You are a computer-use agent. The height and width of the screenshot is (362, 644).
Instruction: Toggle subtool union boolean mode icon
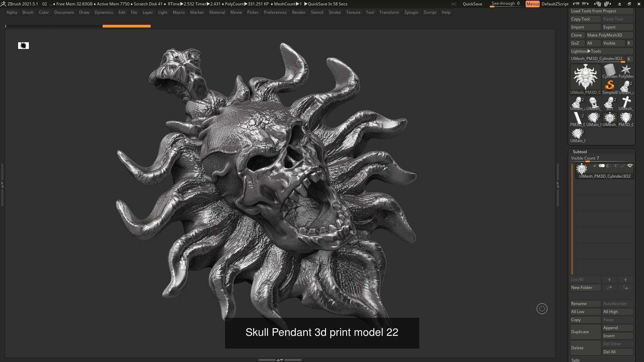[x=602, y=166]
